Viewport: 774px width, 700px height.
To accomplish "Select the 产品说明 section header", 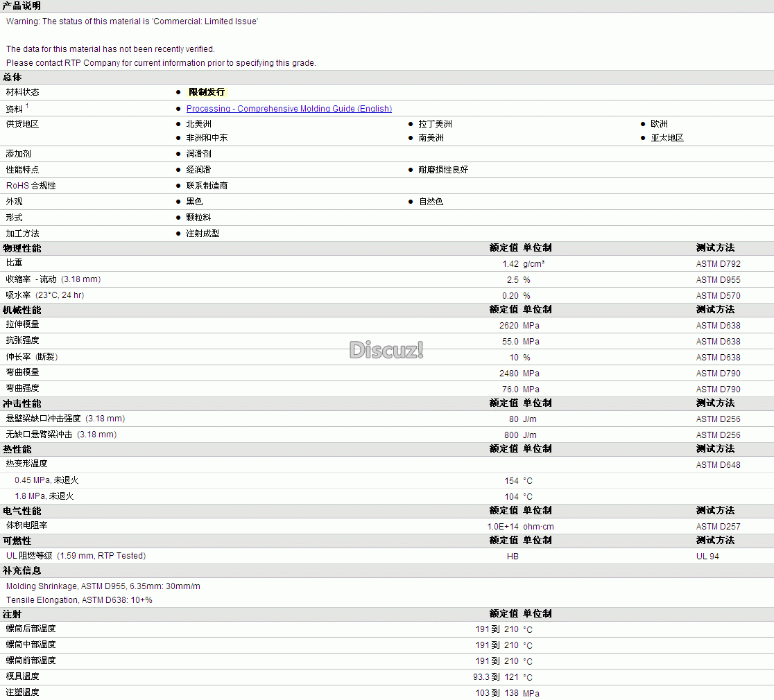I will 21,6.
